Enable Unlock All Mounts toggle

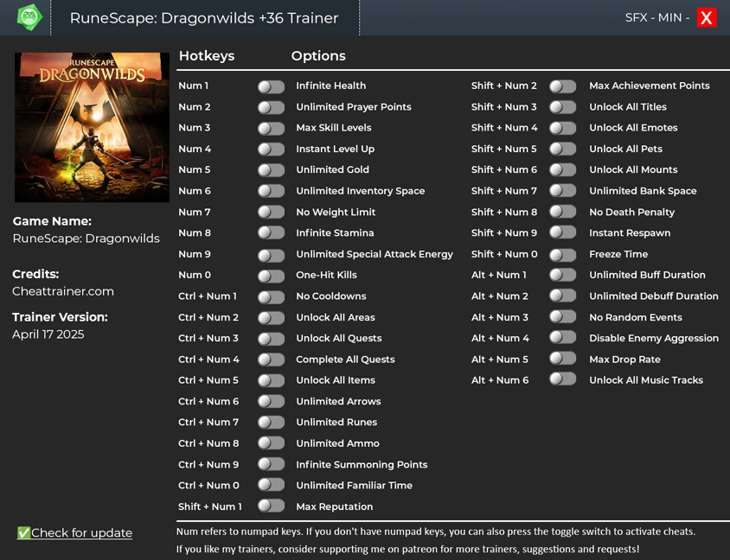(563, 170)
